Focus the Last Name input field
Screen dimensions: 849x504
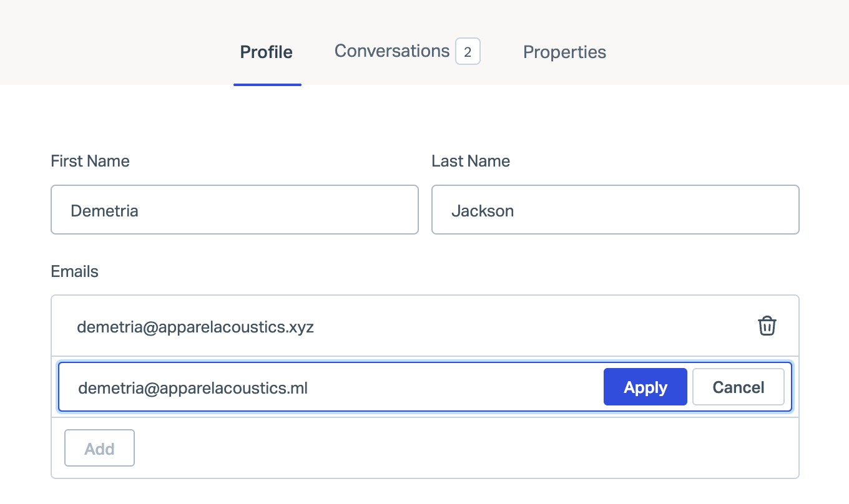point(615,210)
